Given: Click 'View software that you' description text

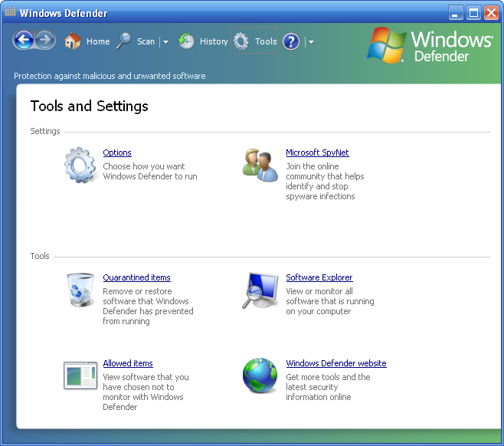Looking at the screenshot, I should click(x=146, y=377).
